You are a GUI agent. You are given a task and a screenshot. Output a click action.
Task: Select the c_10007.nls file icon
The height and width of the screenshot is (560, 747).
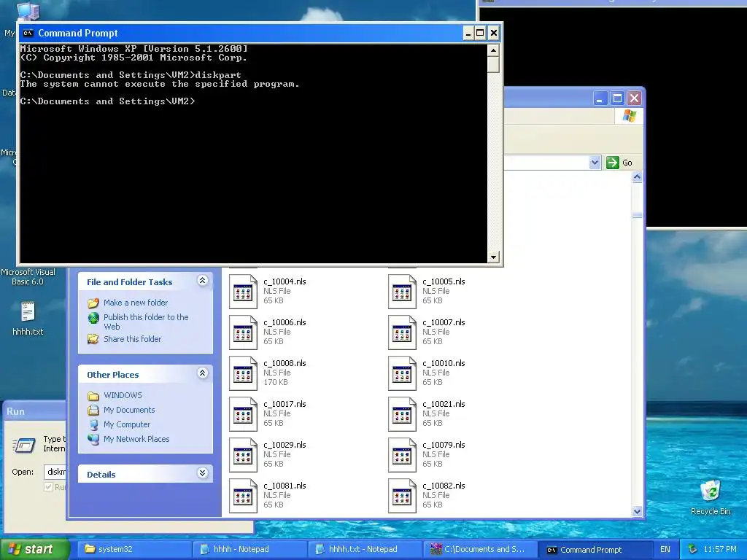[402, 332]
